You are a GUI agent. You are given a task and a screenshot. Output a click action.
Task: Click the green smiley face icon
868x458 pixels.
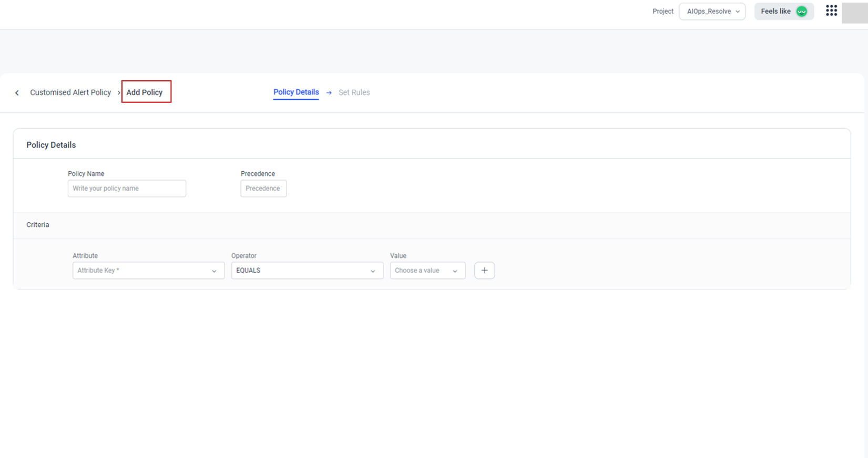[801, 12]
